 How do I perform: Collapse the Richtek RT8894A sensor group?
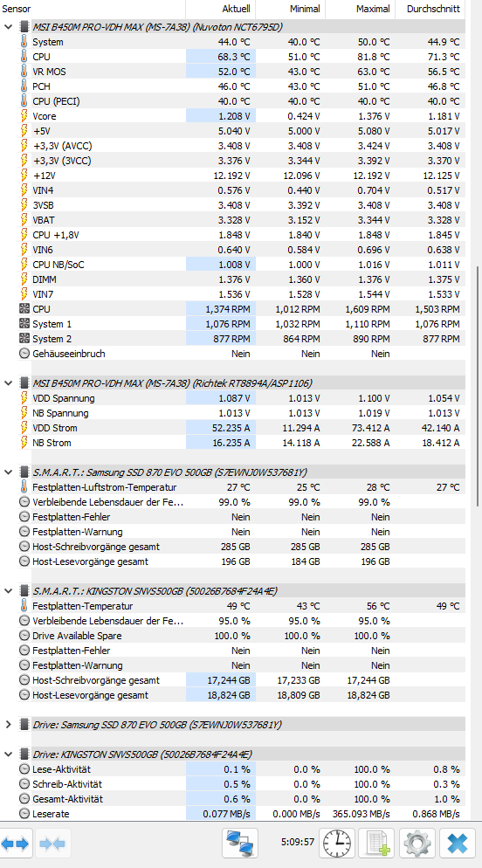[x=9, y=383]
